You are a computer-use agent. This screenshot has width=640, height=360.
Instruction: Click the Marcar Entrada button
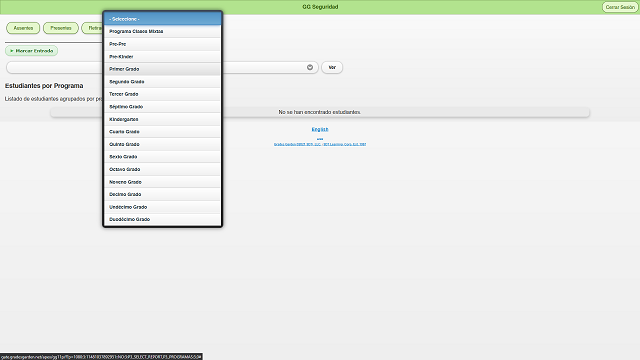(x=31, y=51)
